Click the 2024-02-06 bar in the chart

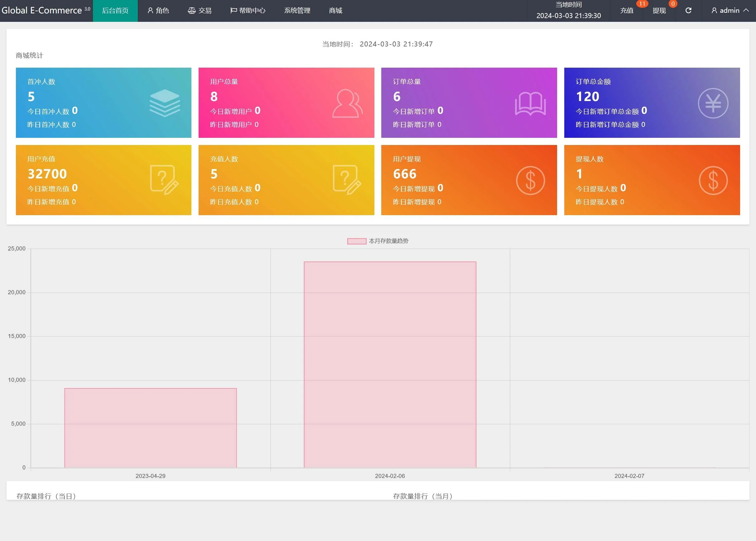(390, 365)
